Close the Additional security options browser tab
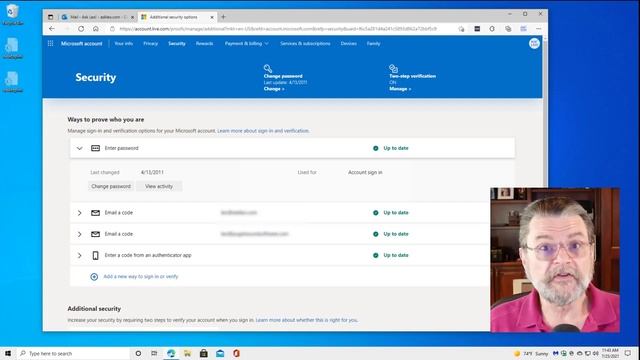 [212, 17]
